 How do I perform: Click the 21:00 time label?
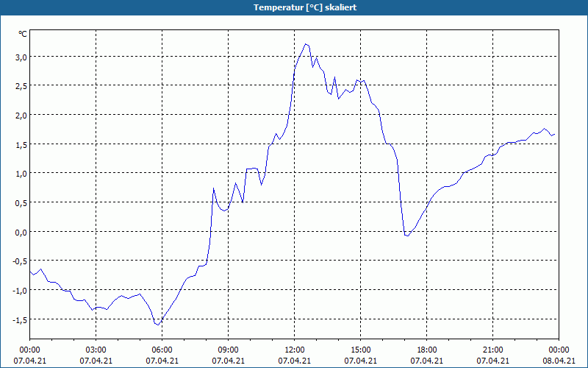(492, 350)
